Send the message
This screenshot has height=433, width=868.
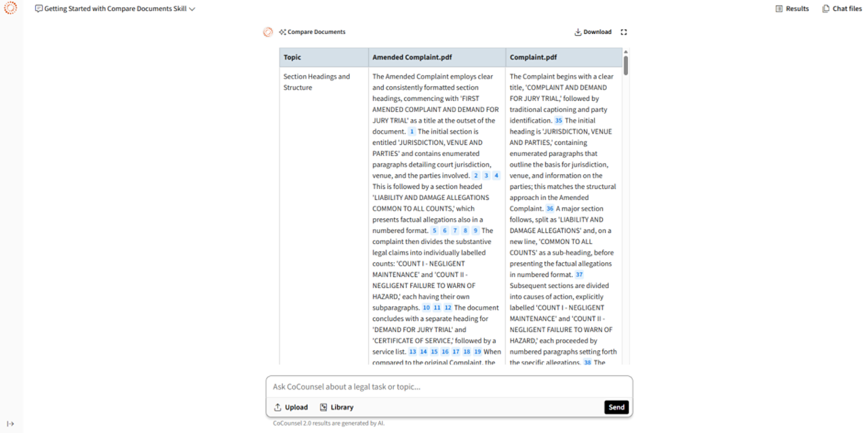[616, 407]
